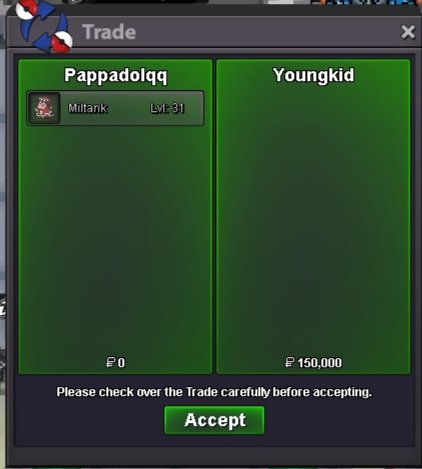Close the Trade window
The image size is (422, 469).
(408, 32)
